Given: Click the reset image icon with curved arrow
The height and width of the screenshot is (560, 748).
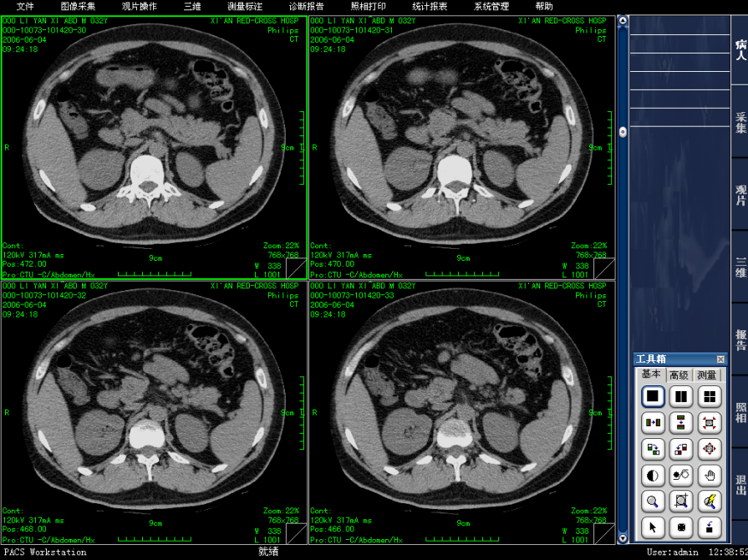Looking at the screenshot, I should (x=710, y=527).
